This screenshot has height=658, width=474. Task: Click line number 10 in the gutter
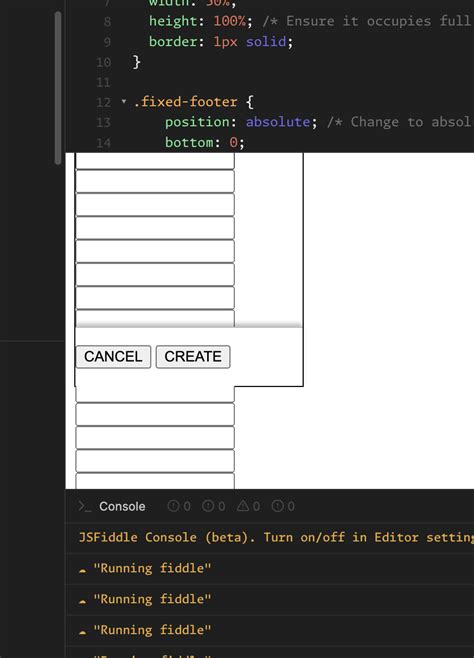pos(104,63)
